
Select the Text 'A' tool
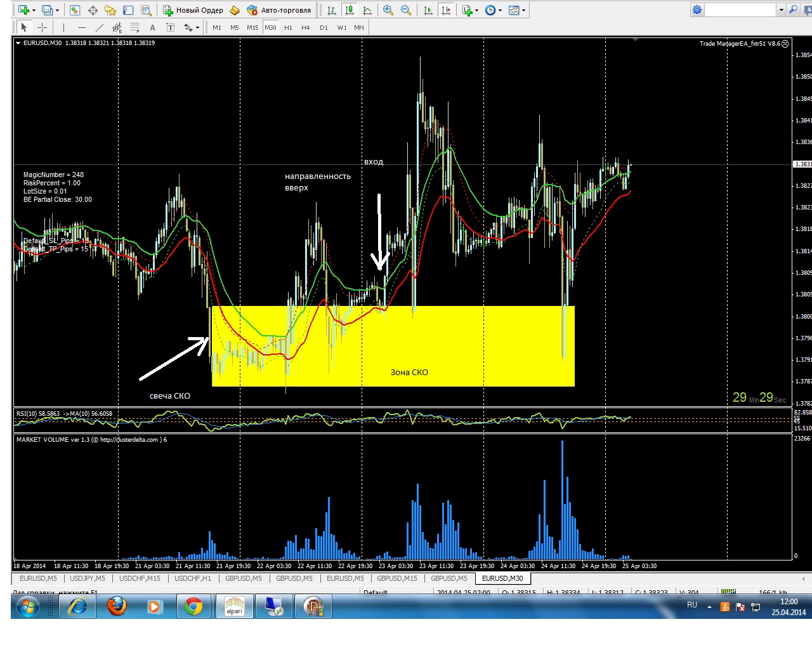(152, 27)
